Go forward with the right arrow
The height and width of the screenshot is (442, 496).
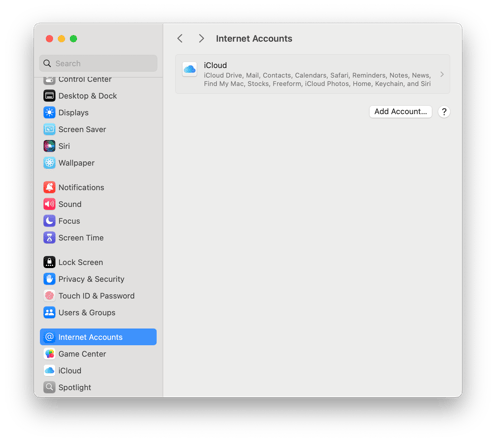[201, 39]
